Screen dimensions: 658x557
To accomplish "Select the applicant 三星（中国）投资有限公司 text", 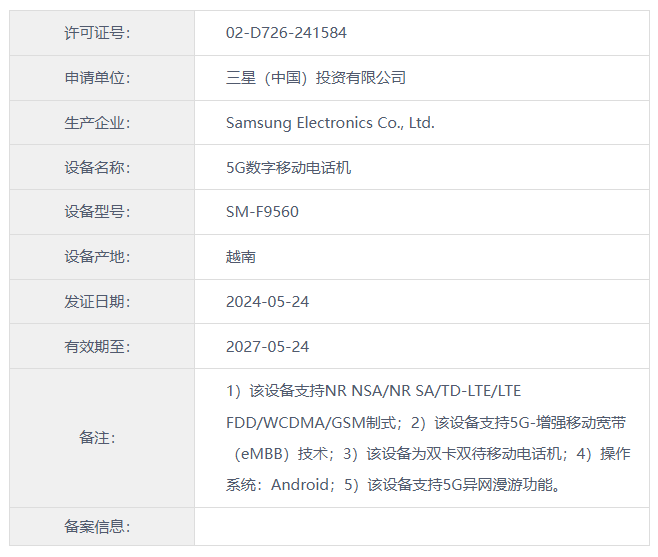I will click(316, 78).
